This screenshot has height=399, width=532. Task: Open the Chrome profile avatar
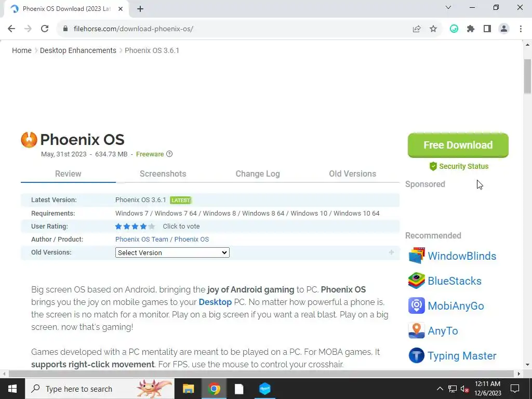(504, 29)
